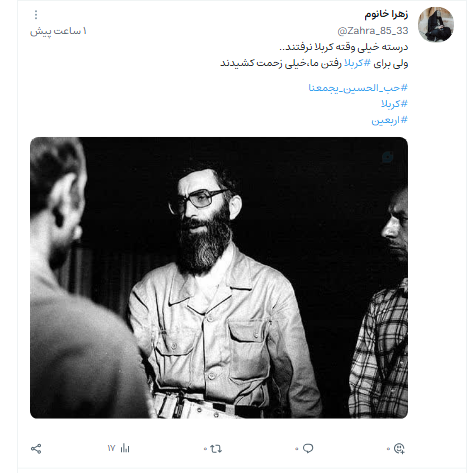Follow the #حب_الحسين_يجمعنا hashtag link
This screenshot has height=473, width=470.
[358, 88]
